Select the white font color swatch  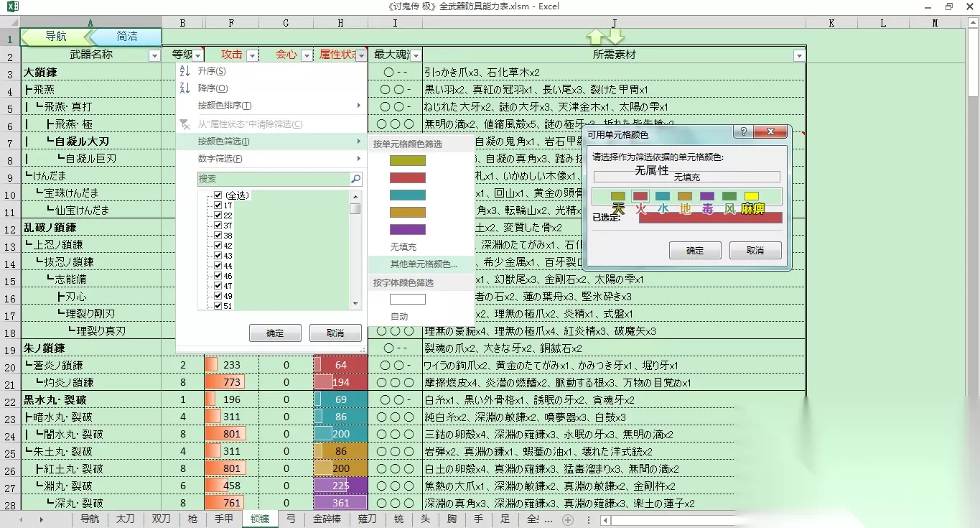(x=408, y=299)
